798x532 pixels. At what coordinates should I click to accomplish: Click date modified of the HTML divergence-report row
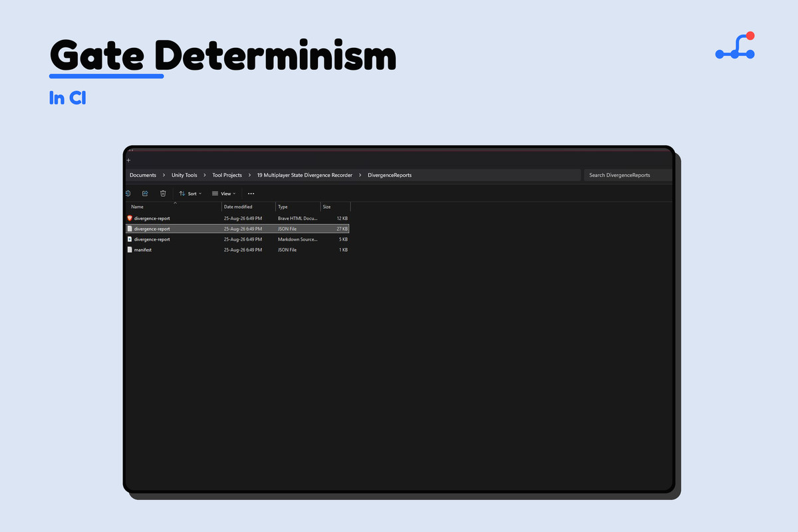[x=243, y=218]
